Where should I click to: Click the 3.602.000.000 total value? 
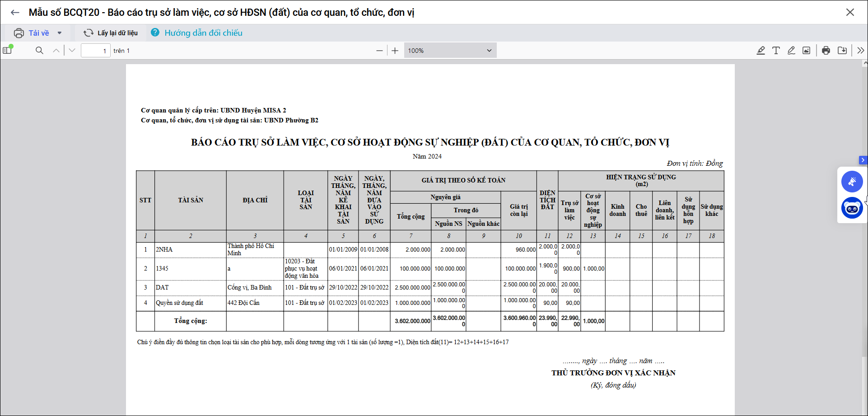click(x=412, y=321)
